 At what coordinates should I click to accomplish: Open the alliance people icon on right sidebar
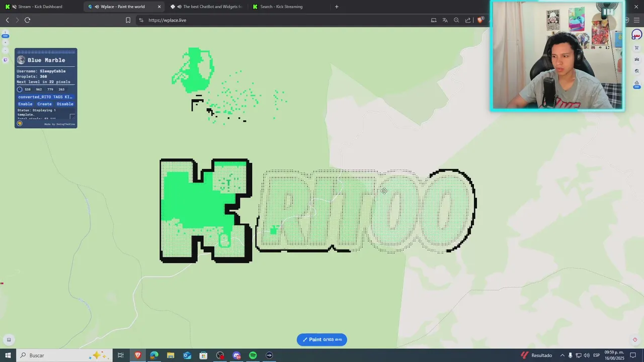point(637,59)
